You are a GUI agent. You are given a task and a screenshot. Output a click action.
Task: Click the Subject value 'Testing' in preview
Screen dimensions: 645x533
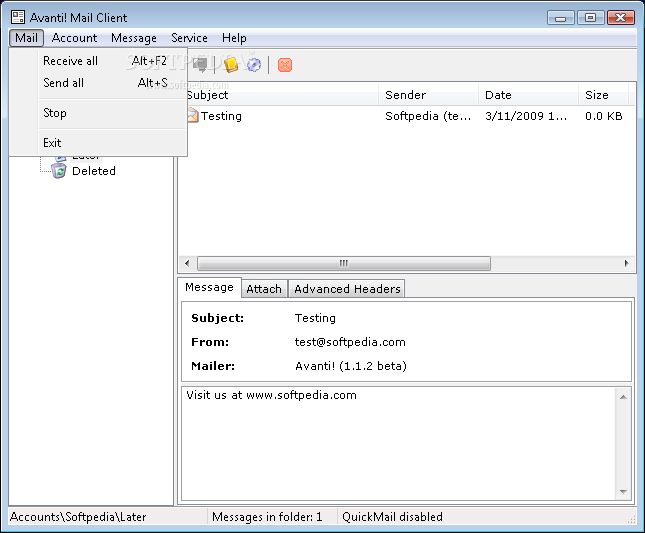[x=315, y=318]
